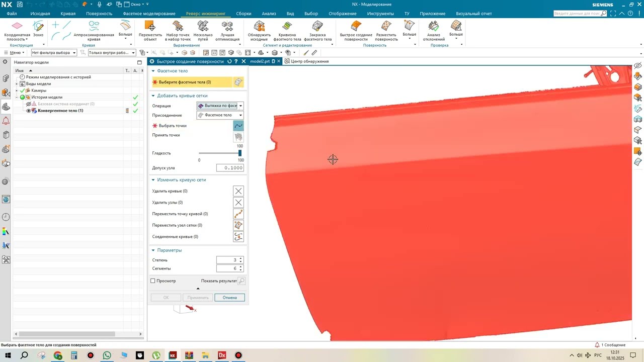Collapse the Изменить кривую сети section

(153, 179)
